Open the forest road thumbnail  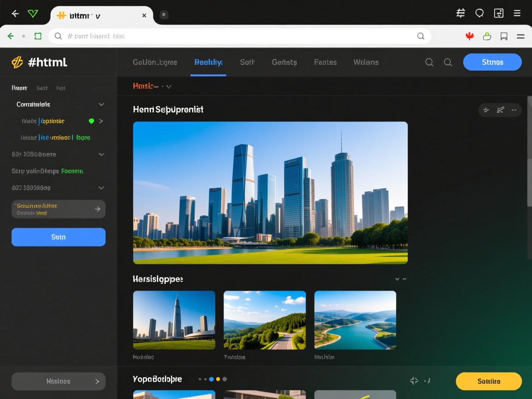pyautogui.click(x=265, y=320)
